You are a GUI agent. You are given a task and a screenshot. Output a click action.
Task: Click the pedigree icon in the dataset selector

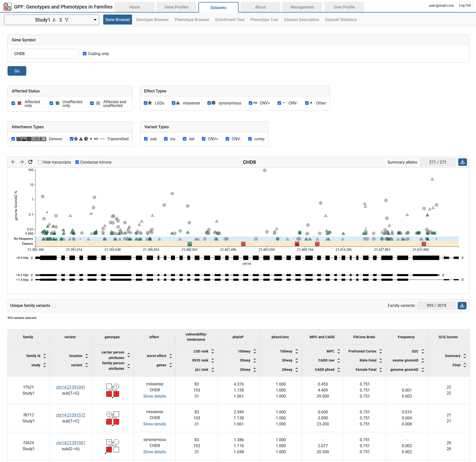(67, 20)
